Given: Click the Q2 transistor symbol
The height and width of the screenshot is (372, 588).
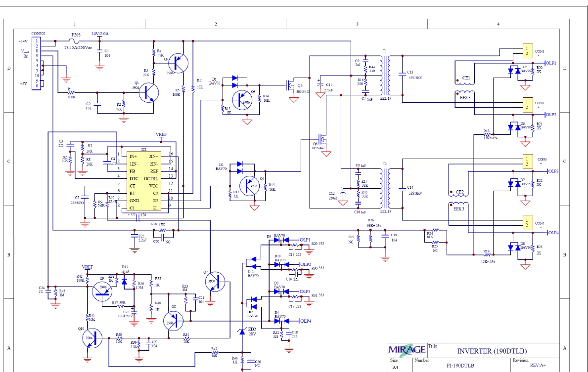Looking at the screenshot, I should pyautogui.click(x=179, y=63).
